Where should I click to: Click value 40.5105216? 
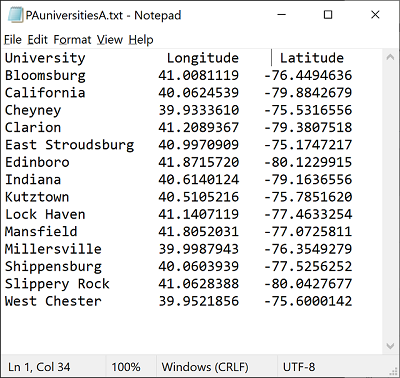click(x=199, y=197)
